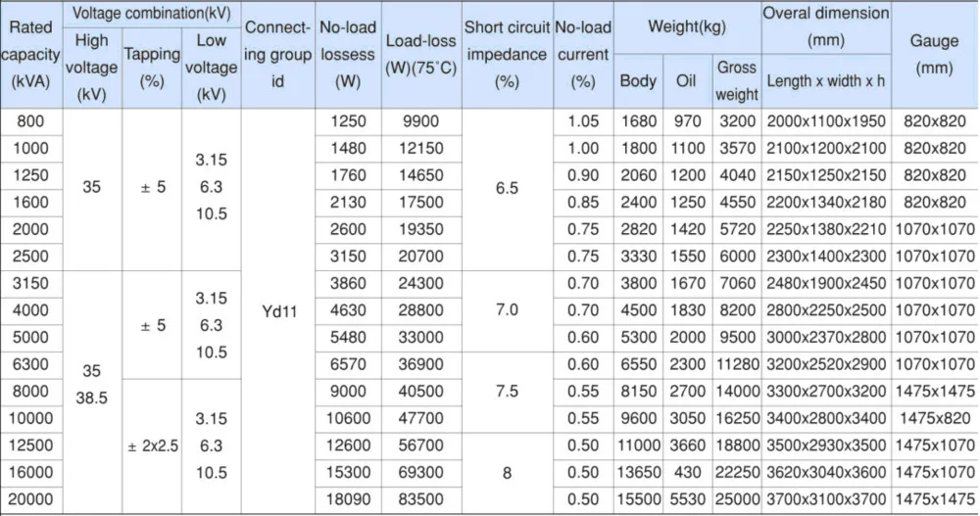The height and width of the screenshot is (516, 980).
Task: Select the Load-loss (W)(75°C) header
Action: coord(421,56)
